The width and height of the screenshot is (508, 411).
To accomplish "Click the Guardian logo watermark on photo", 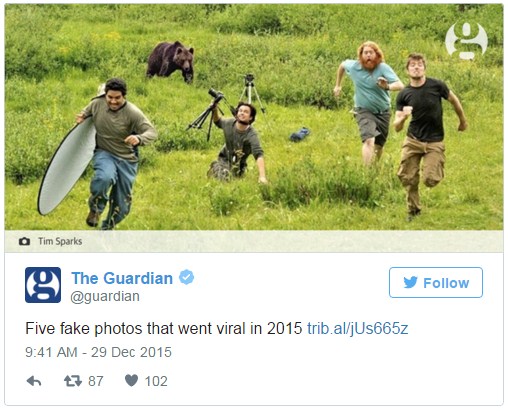I will (x=467, y=41).
